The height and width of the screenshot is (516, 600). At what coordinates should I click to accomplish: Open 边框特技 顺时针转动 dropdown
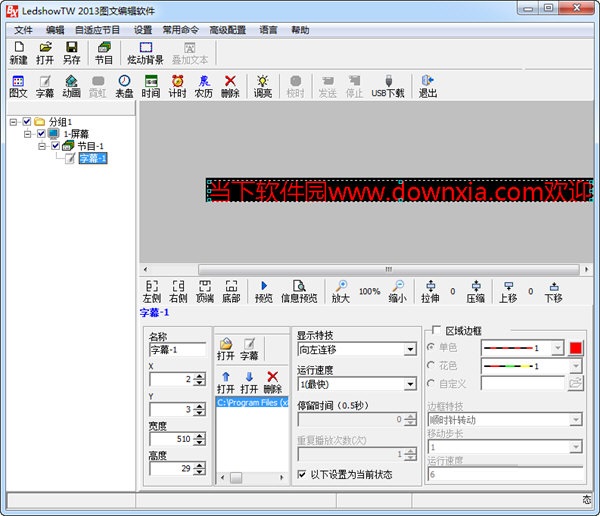pyautogui.click(x=576, y=420)
